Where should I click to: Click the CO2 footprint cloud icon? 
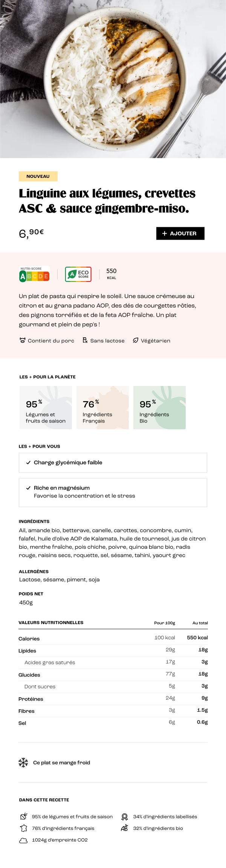(x=23, y=840)
